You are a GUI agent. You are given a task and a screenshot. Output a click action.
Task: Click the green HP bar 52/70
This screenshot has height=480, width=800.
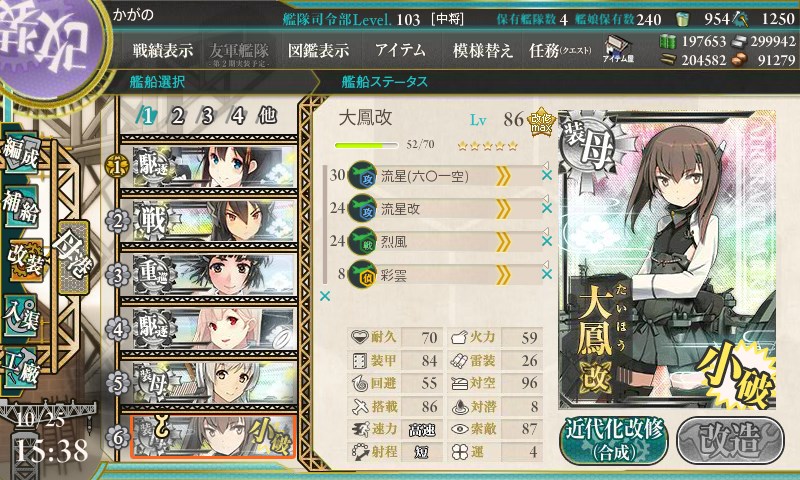[366, 145]
